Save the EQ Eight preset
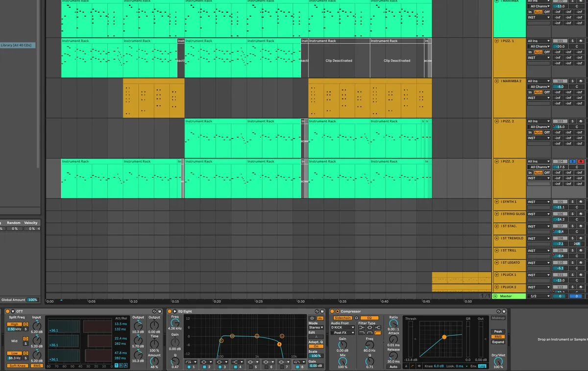Screen dimensions: 588x371 321,311
